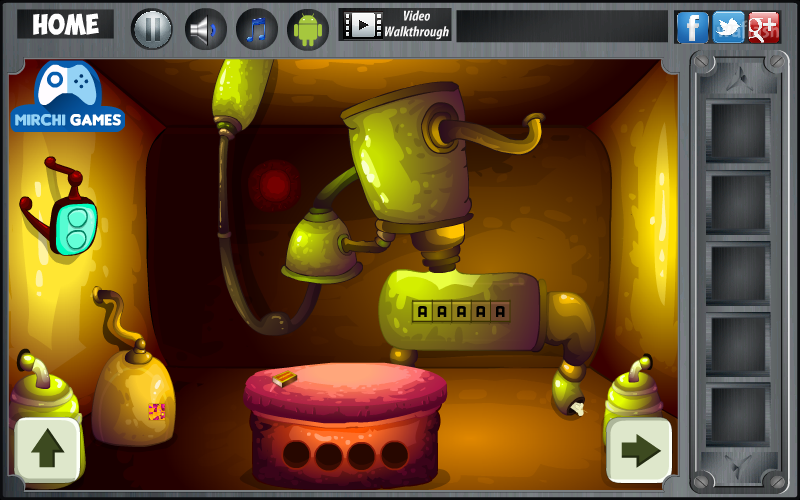This screenshot has width=800, height=500.
Task: Change the third letter A in the code panel
Action: click(x=461, y=311)
